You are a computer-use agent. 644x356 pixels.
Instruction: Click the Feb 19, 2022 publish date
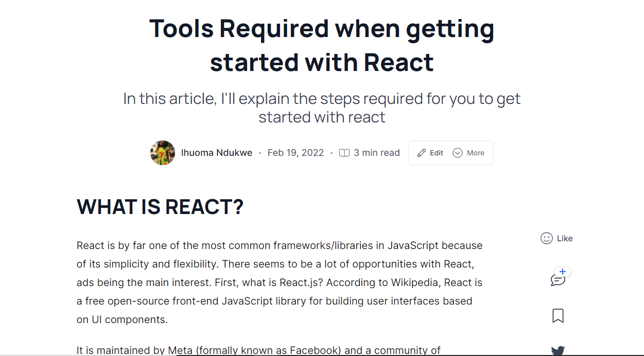click(296, 153)
